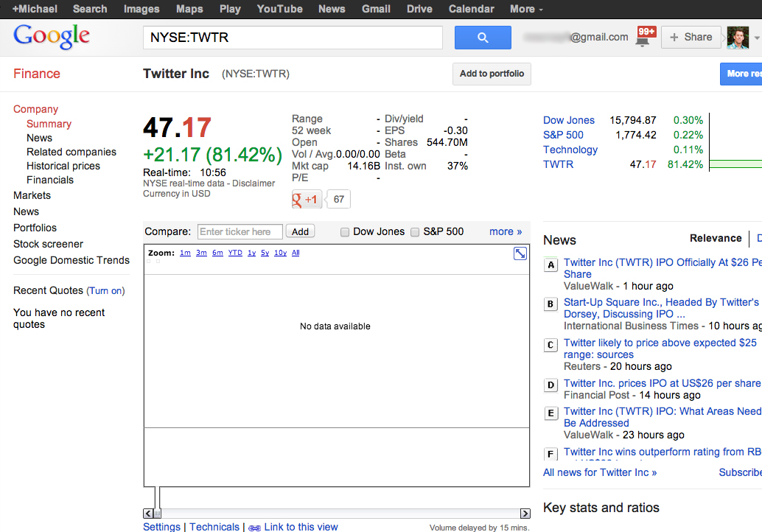Click the Technology sector link

(x=570, y=150)
